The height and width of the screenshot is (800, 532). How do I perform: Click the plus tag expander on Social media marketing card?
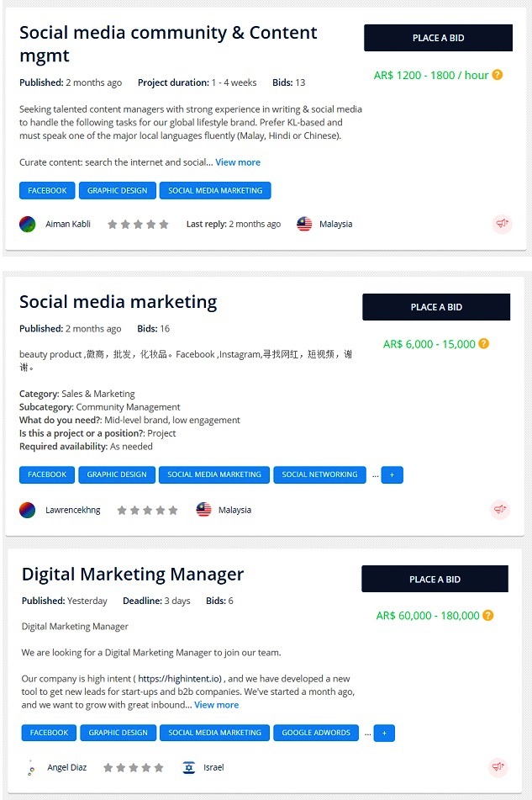click(x=392, y=474)
